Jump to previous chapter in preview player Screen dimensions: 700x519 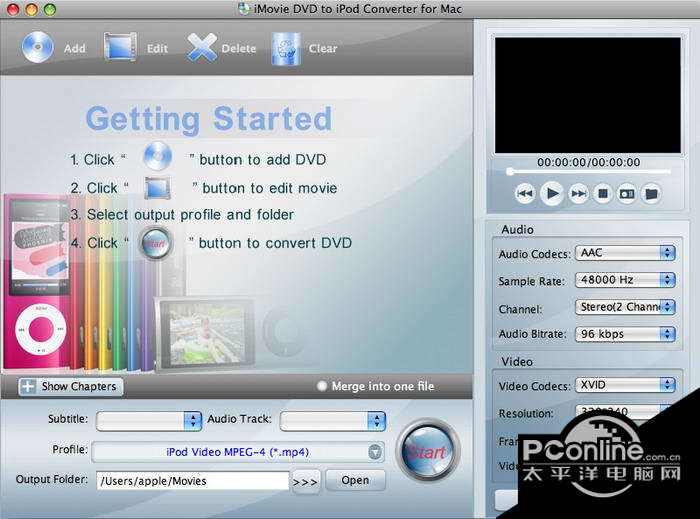(525, 194)
